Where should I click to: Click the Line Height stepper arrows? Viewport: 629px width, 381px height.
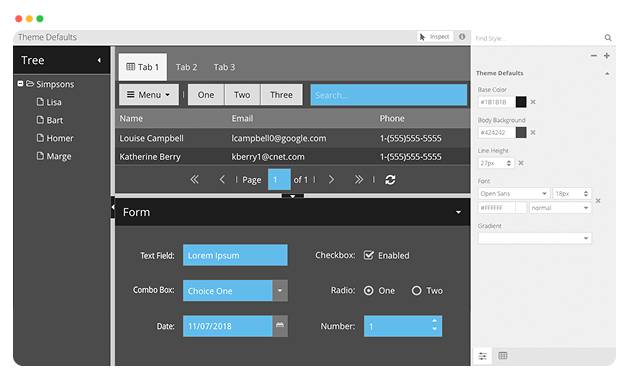(509, 163)
